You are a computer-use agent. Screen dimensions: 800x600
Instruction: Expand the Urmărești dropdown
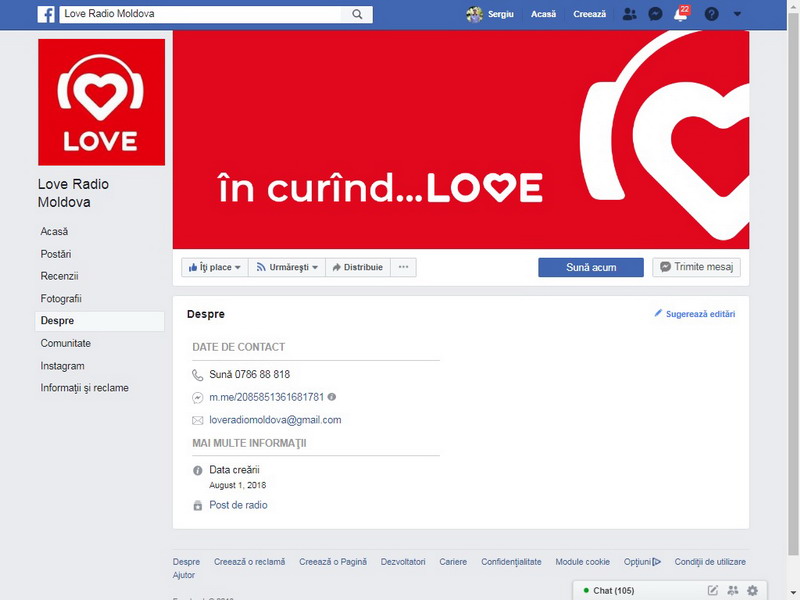(287, 267)
